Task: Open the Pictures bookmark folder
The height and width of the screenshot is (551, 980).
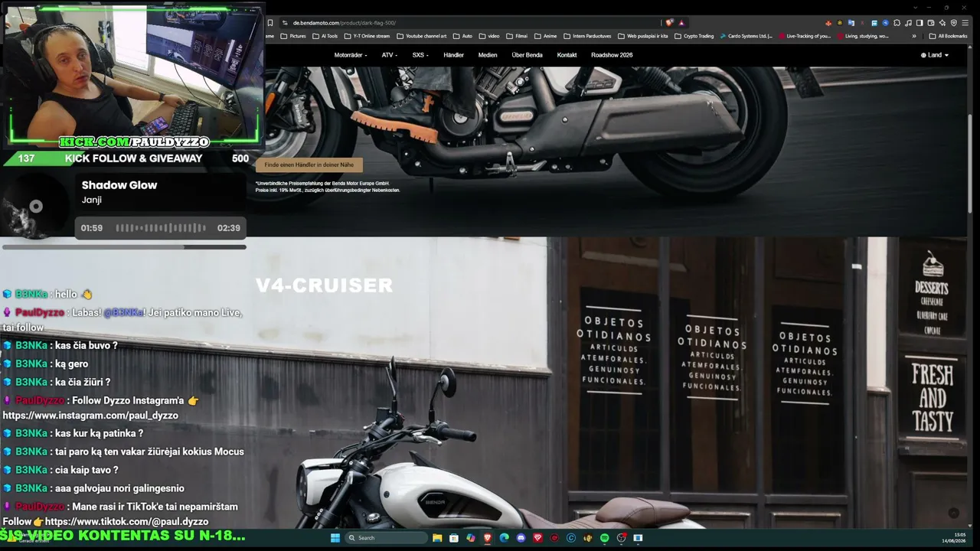Action: click(x=293, y=36)
